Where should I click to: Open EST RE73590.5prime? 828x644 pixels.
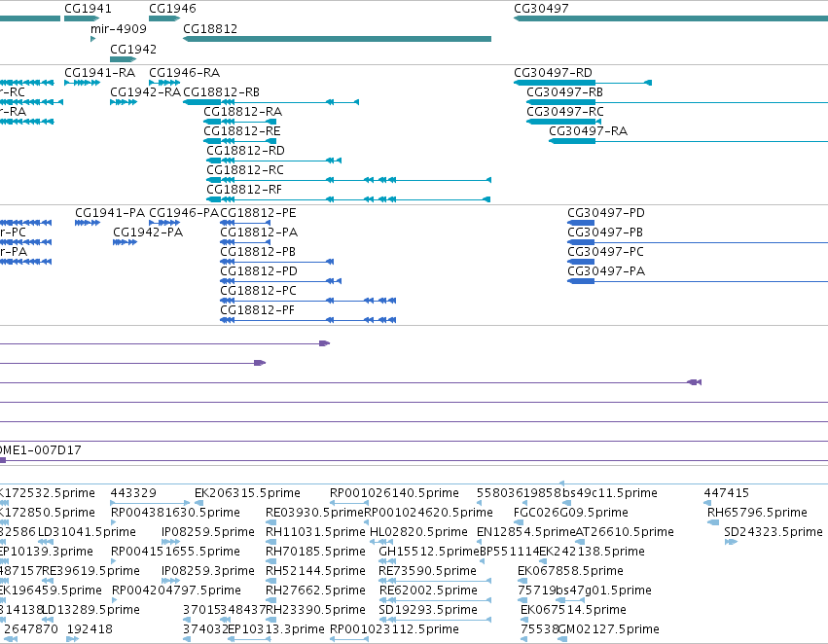tap(427, 571)
